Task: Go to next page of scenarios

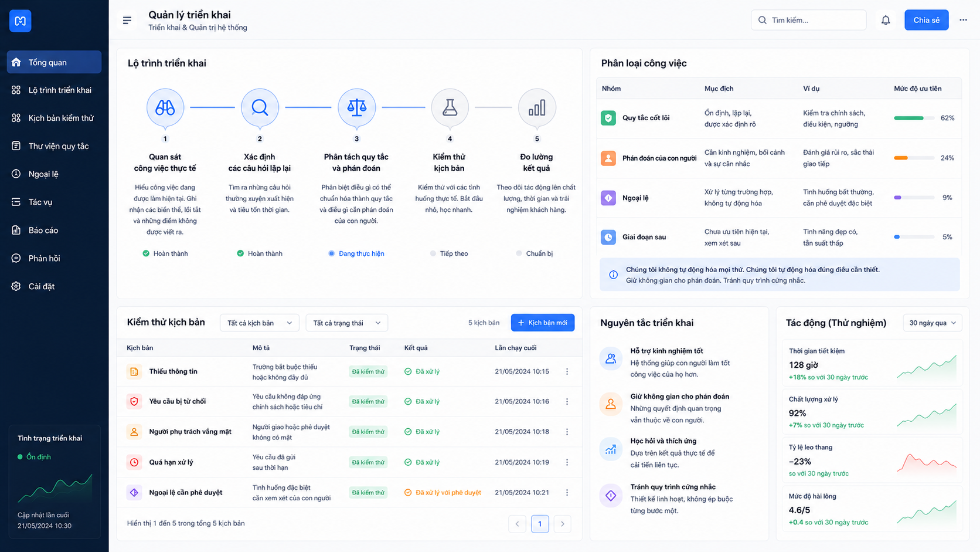Action: 563,524
